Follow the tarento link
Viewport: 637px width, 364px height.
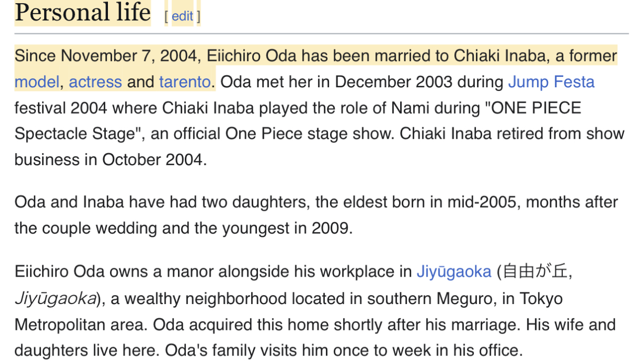click(x=185, y=82)
